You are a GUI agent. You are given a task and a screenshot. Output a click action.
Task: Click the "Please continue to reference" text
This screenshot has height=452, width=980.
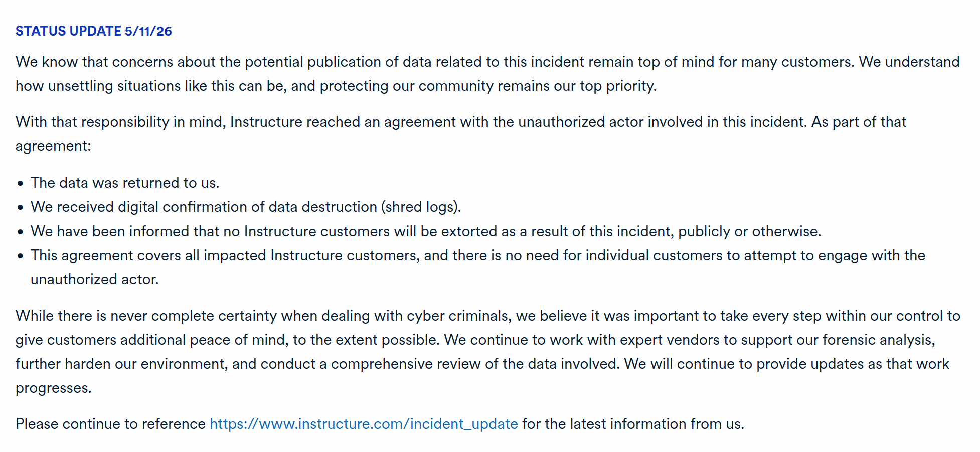pyautogui.click(x=110, y=424)
